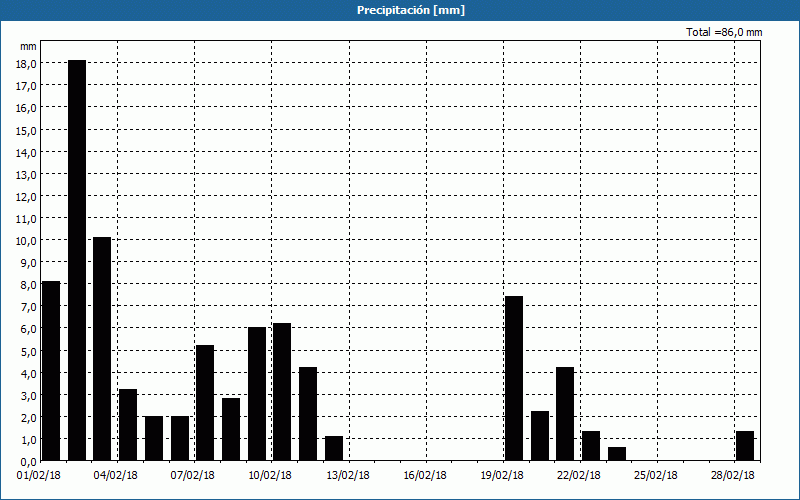800x500 pixels.
Task: Select the '11,0' y-axis label
Action: click(26, 219)
